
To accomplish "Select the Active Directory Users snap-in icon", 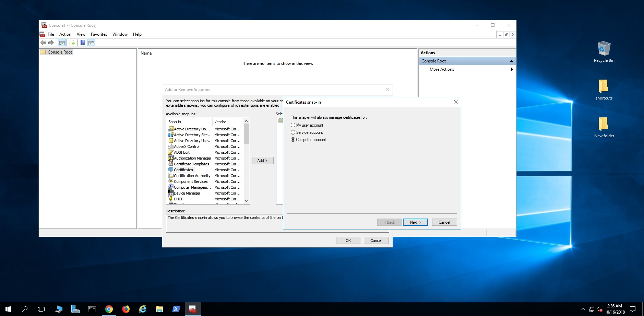I will click(x=171, y=141).
